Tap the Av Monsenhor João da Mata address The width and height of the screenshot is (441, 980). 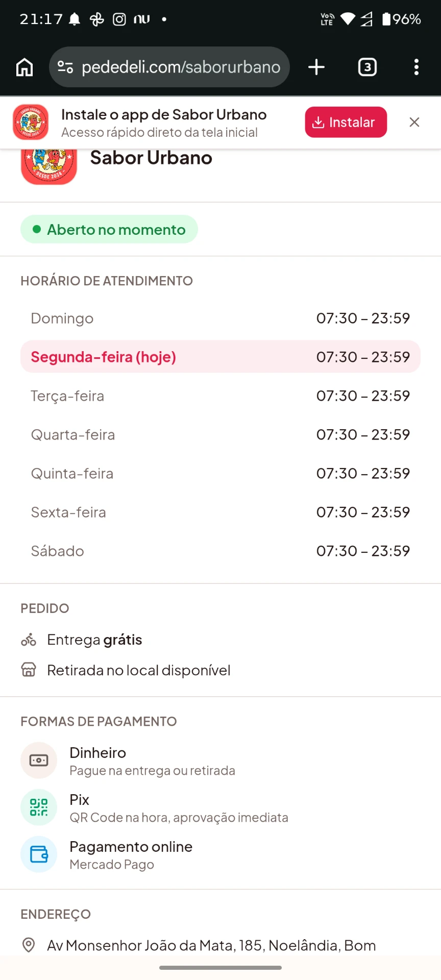[211, 945]
